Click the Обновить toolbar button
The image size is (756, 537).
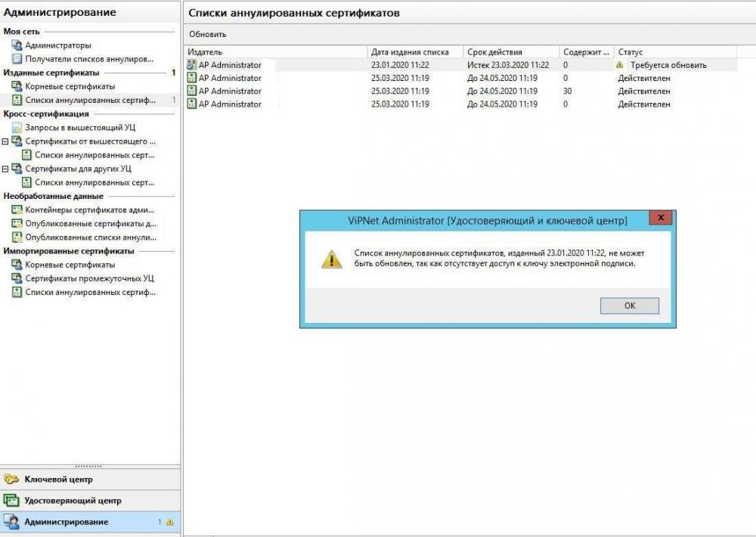tap(207, 34)
